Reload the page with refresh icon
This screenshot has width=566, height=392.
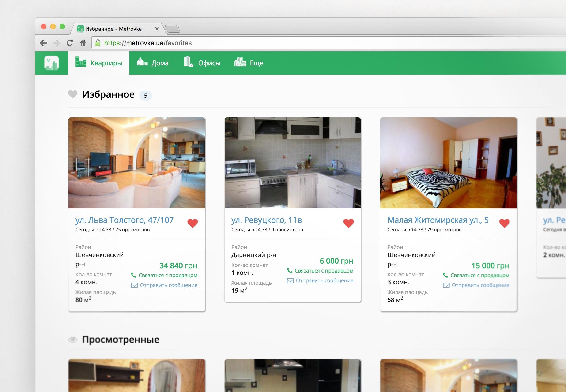coord(70,43)
